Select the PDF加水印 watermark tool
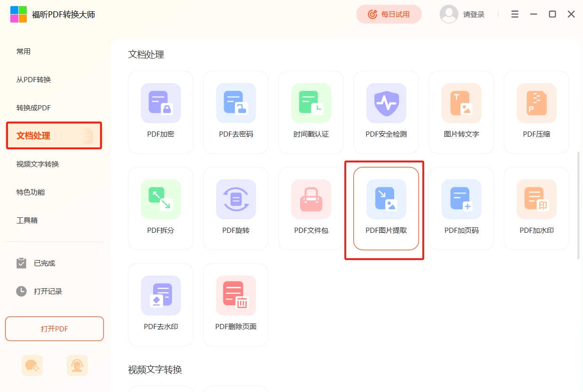This screenshot has width=583, height=392. point(536,208)
